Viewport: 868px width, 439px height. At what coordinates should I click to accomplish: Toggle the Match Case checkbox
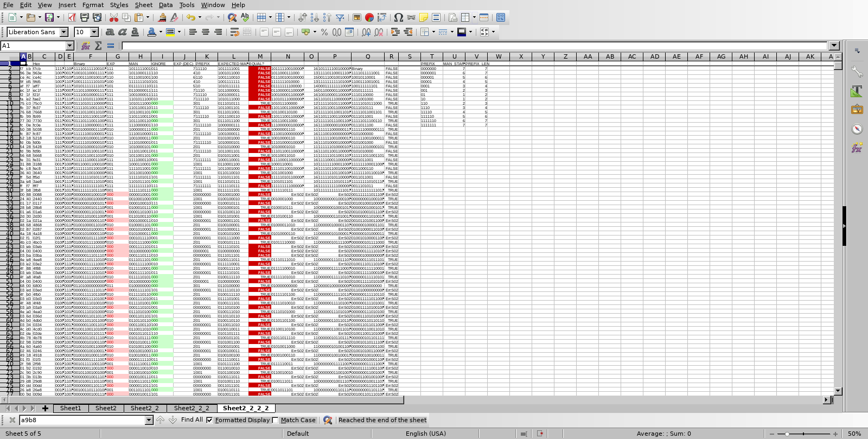point(276,420)
